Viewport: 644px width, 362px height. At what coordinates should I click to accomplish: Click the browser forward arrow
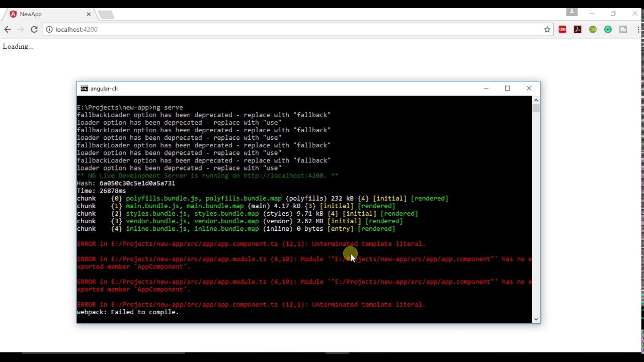click(x=21, y=30)
